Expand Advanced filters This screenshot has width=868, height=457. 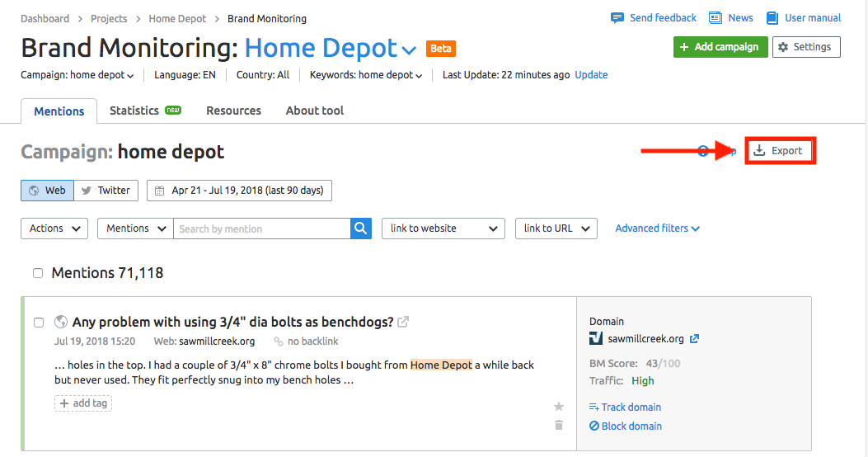tap(657, 228)
